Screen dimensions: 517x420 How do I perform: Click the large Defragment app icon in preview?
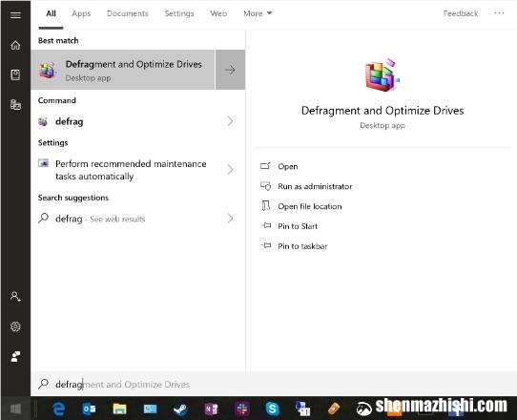pyautogui.click(x=383, y=74)
